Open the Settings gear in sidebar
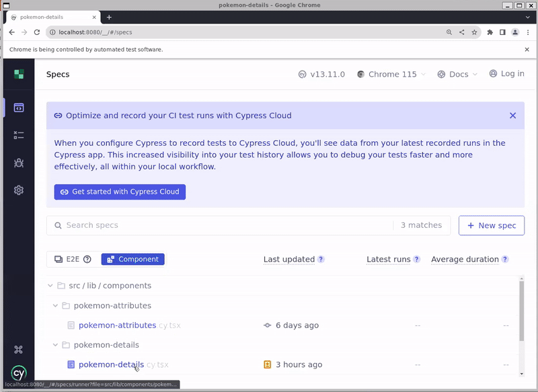This screenshot has width=538, height=392. 19,190
